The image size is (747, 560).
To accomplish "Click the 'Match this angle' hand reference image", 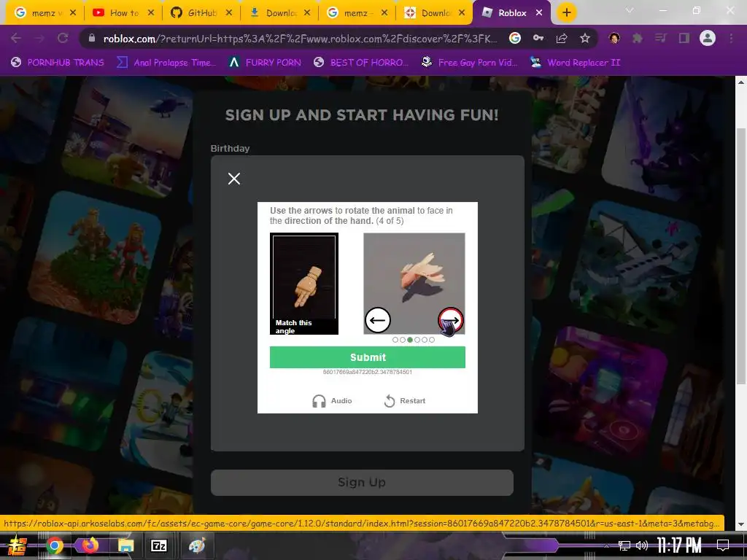I will click(x=304, y=284).
